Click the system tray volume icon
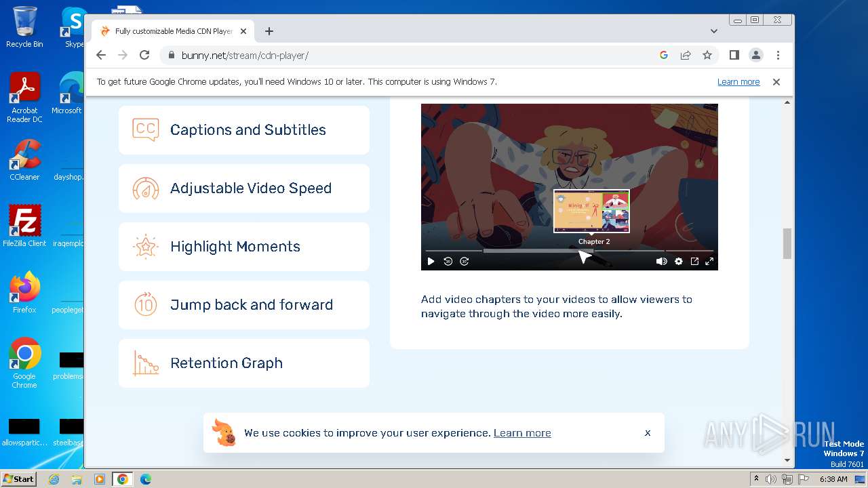Viewport: 868px width, 488px height. coord(770,479)
